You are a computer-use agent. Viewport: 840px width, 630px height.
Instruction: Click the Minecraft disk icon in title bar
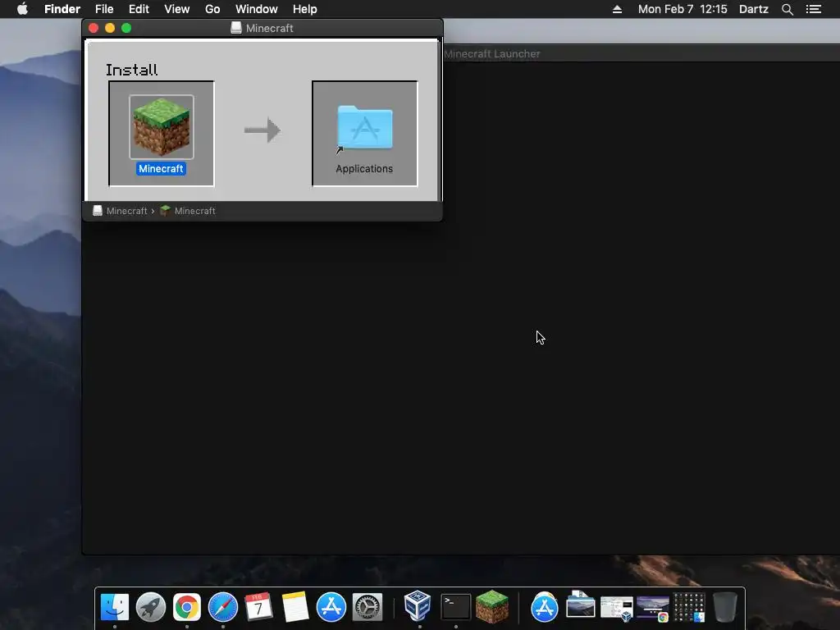(235, 28)
